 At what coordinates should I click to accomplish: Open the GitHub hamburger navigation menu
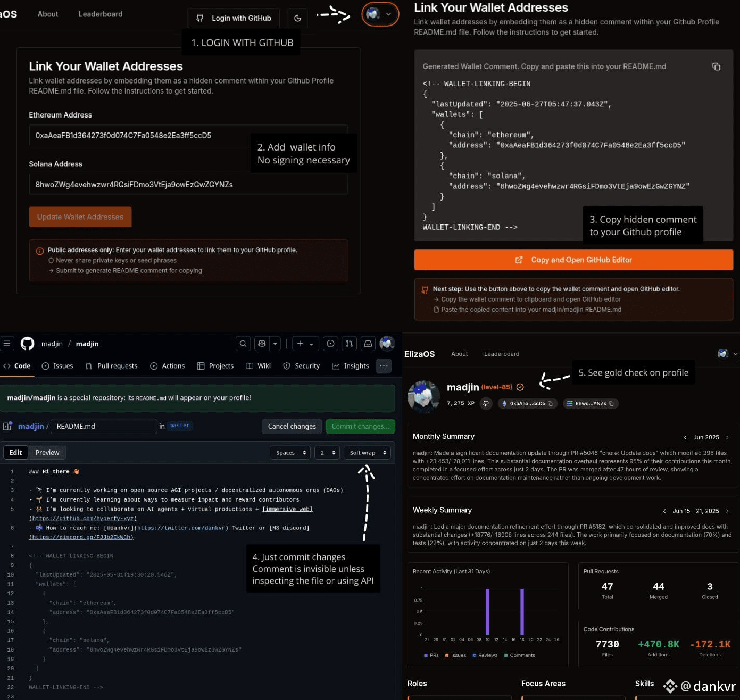(x=7, y=344)
